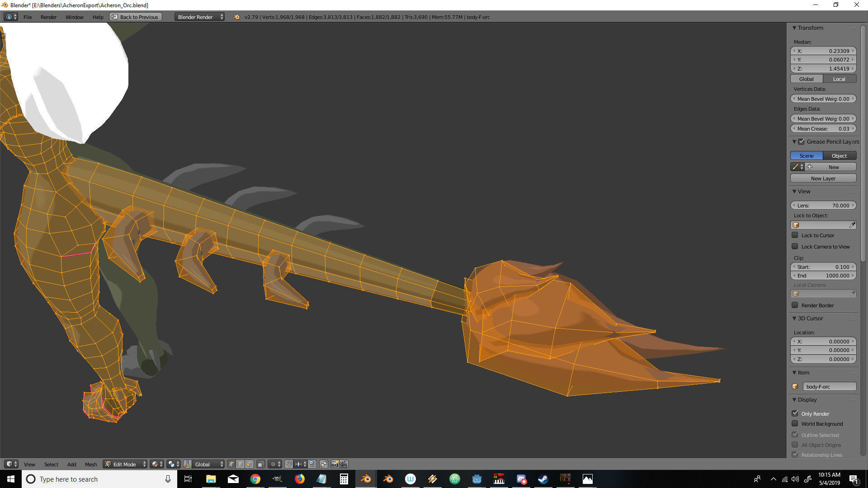
Task: Collapse the Display panel
Action: pyautogui.click(x=794, y=399)
